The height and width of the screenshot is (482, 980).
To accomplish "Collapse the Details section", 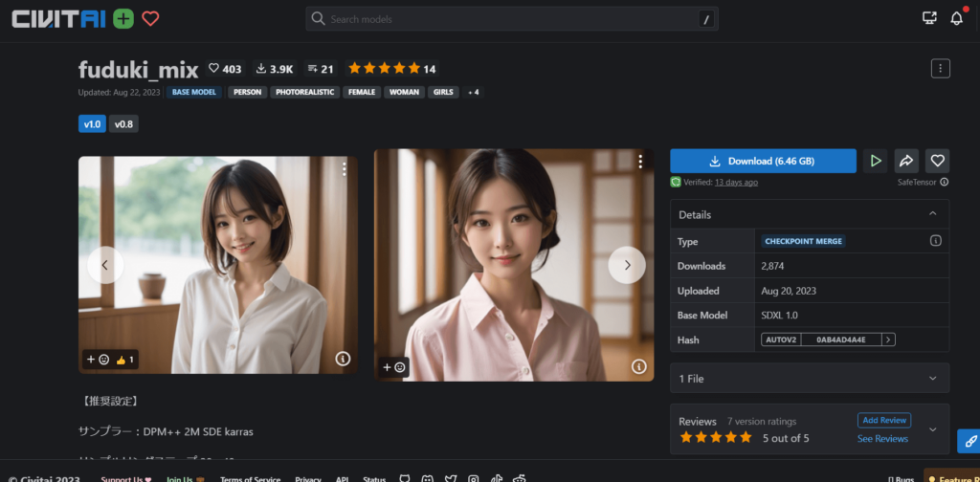I will pos(932,214).
